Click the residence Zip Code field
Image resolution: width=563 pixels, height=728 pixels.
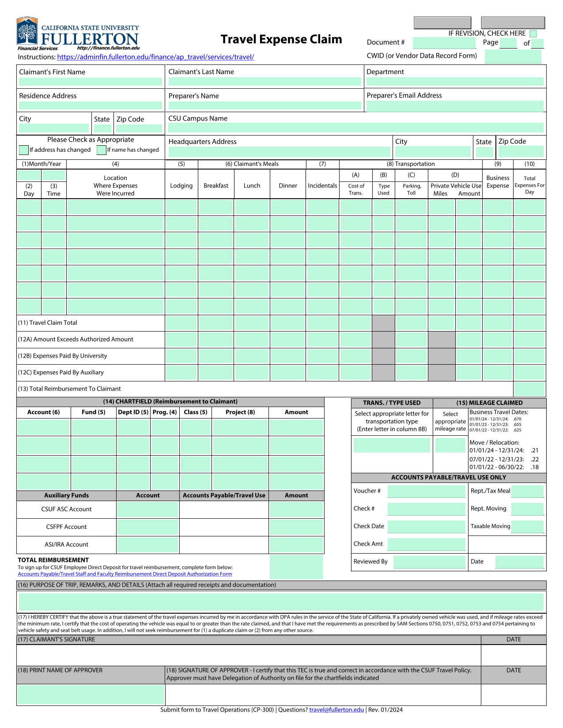[x=139, y=129]
